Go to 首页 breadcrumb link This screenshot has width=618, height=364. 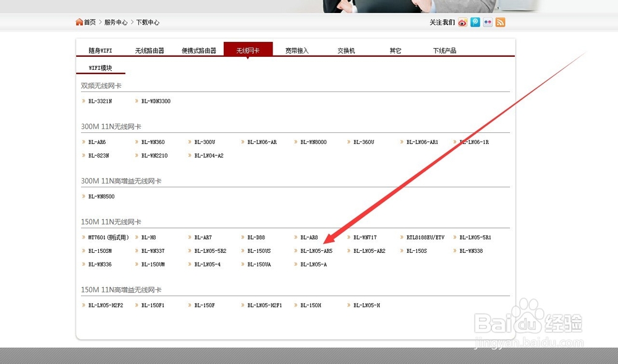click(x=90, y=22)
